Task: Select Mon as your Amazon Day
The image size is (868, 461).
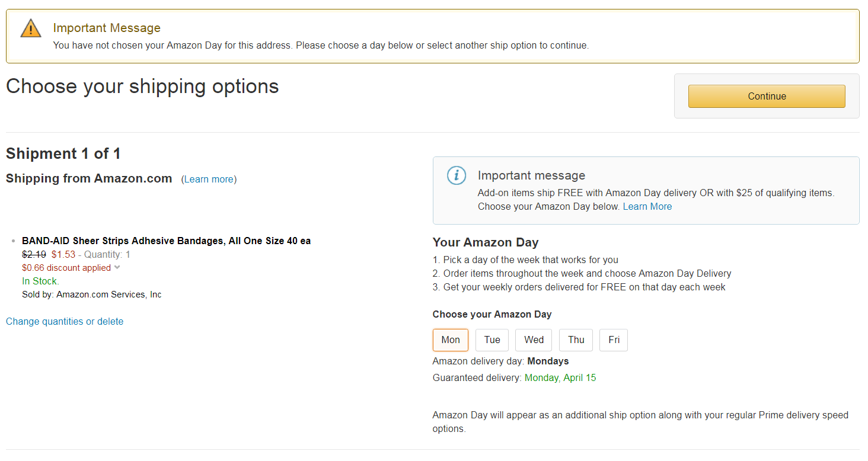Action: click(451, 340)
